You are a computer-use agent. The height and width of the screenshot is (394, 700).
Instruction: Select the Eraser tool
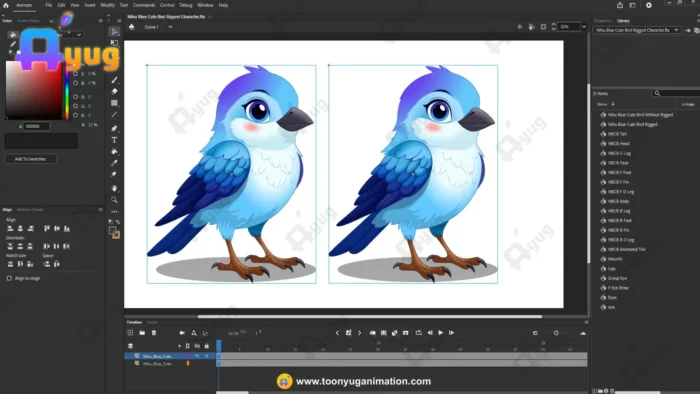pos(114,91)
